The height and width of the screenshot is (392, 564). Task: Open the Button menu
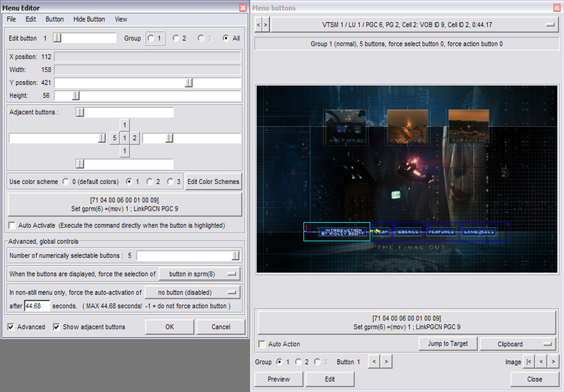[x=54, y=19]
